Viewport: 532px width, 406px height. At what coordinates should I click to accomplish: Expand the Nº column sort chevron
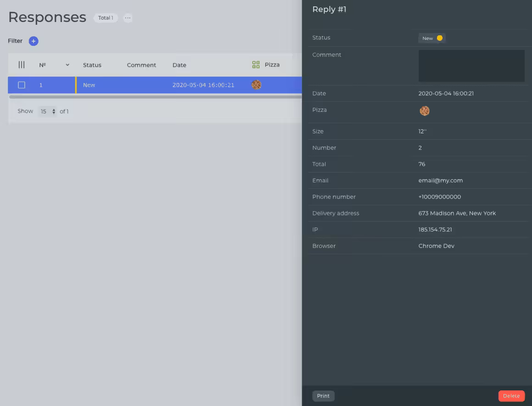coord(67,65)
